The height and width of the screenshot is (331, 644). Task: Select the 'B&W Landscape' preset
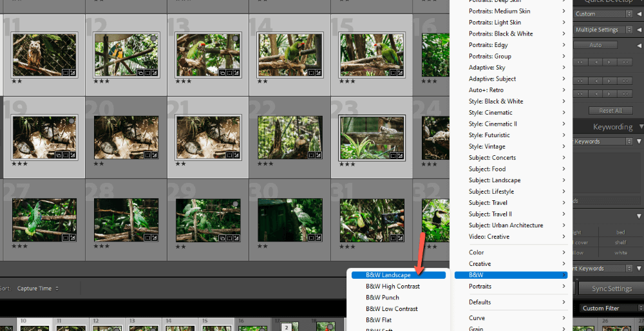(399, 275)
